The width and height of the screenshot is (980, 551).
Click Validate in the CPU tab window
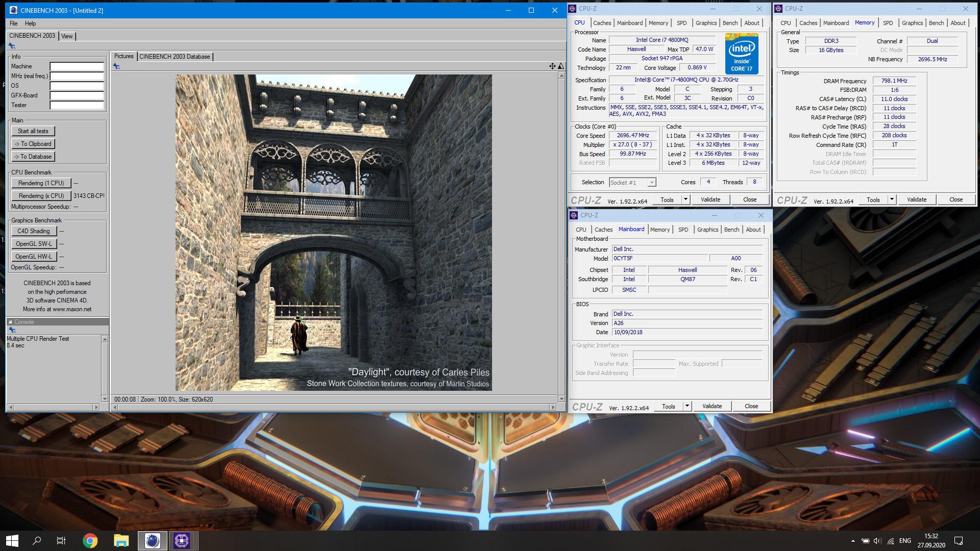pos(710,199)
